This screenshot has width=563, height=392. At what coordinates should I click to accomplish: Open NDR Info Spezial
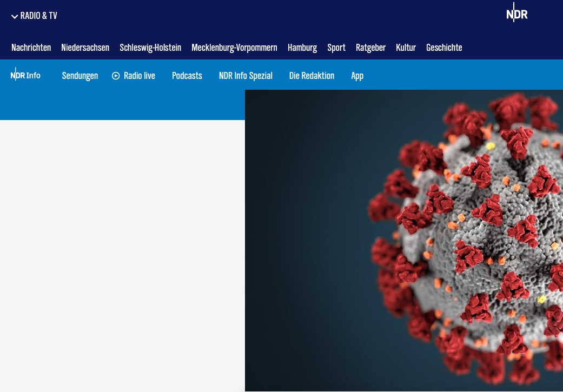coord(246,76)
